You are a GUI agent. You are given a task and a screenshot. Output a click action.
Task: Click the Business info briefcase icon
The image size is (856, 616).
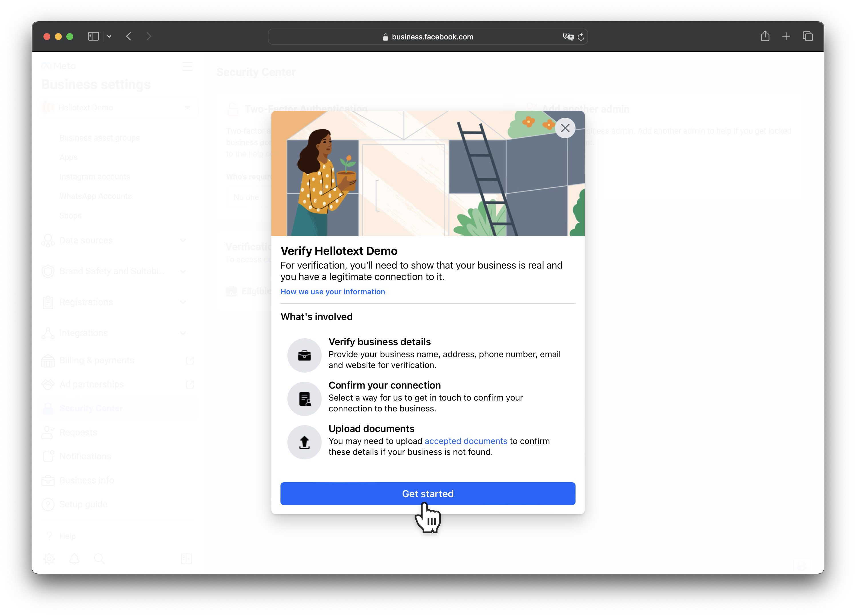click(x=48, y=480)
